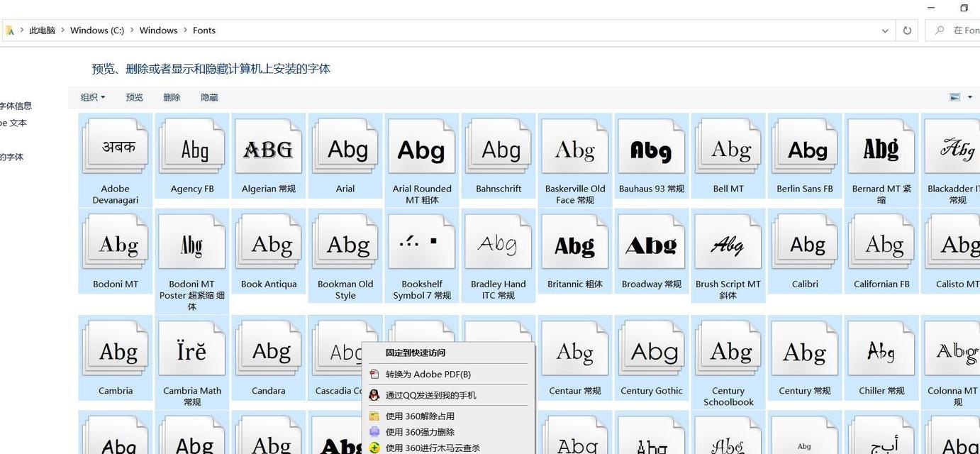
Task: Navigate to 此电脑 in address bar
Action: tap(42, 31)
